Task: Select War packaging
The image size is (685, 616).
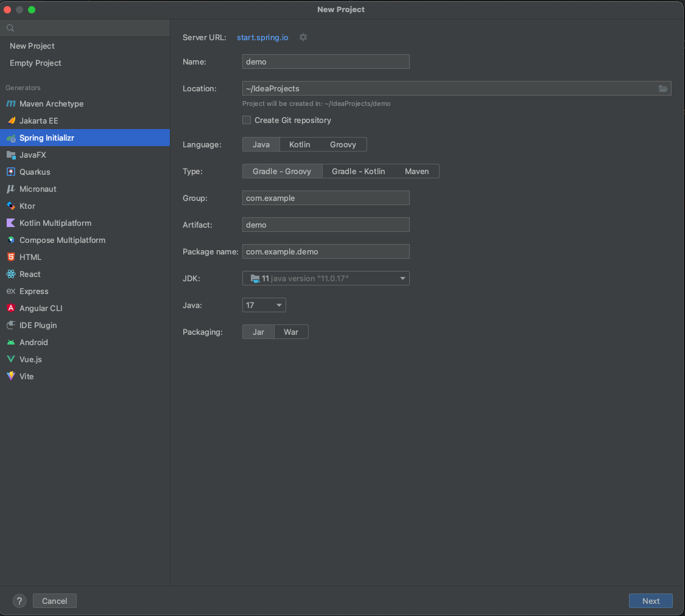Action: pos(291,332)
